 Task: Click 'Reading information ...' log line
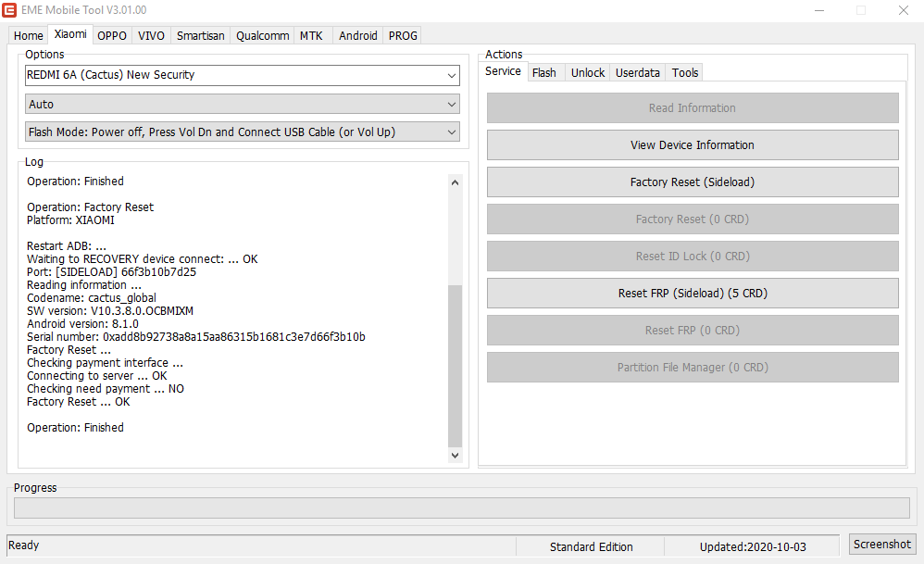click(x=83, y=284)
